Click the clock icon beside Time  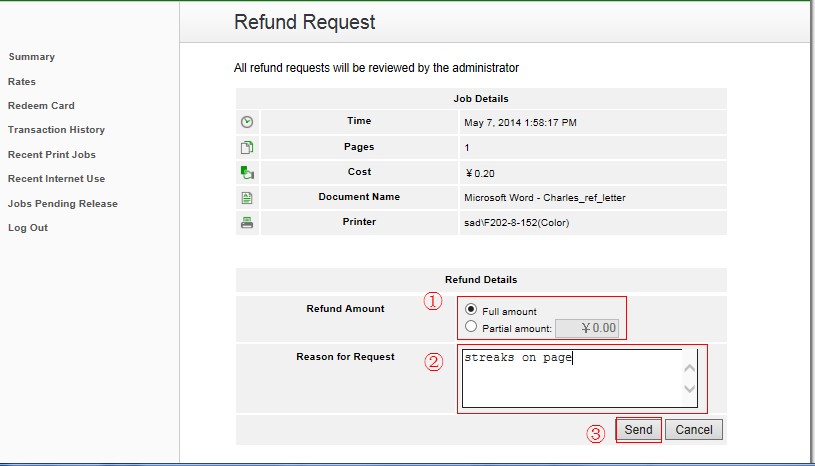click(x=247, y=122)
